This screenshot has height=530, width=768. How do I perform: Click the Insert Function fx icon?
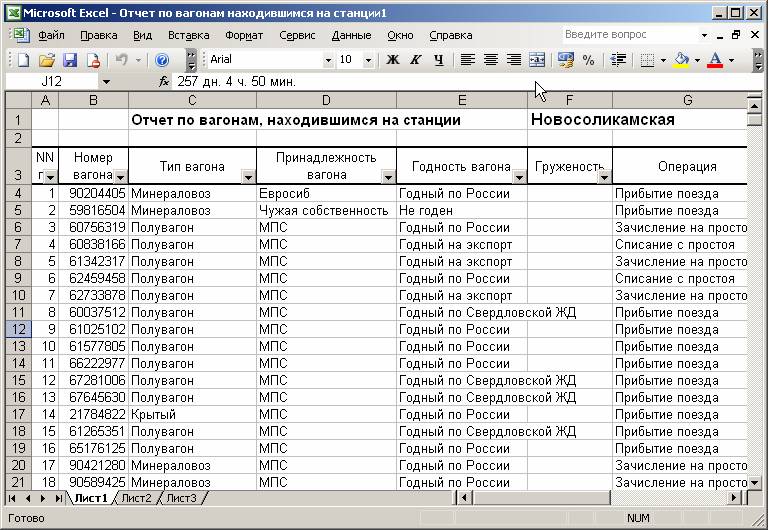tap(164, 82)
